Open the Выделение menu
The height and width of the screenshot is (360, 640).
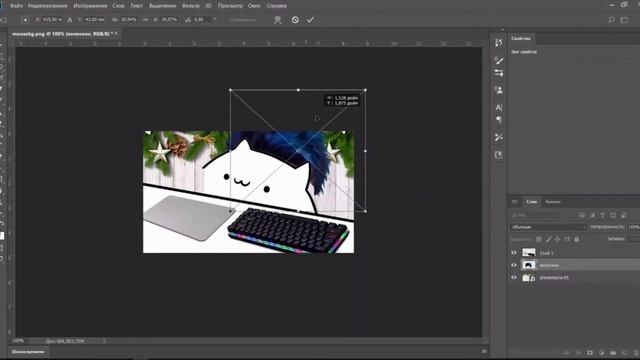point(162,6)
